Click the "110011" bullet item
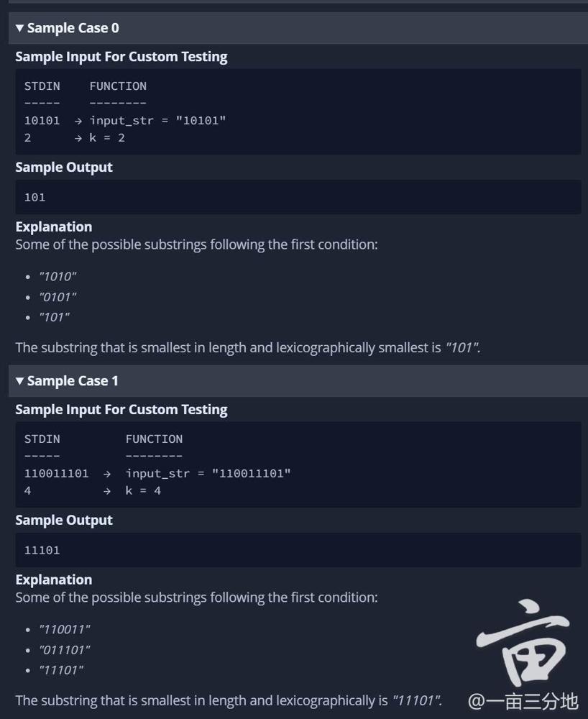The height and width of the screenshot is (719, 588). coord(65,629)
